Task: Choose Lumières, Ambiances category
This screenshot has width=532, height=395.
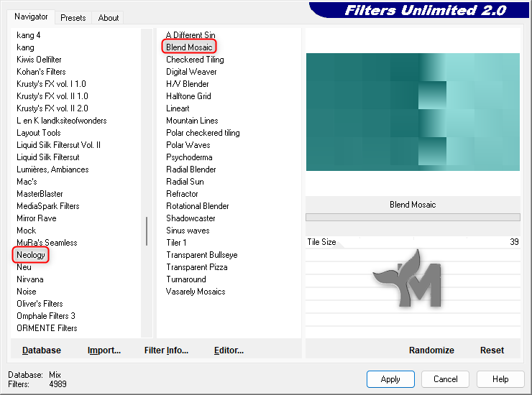Action: point(52,169)
